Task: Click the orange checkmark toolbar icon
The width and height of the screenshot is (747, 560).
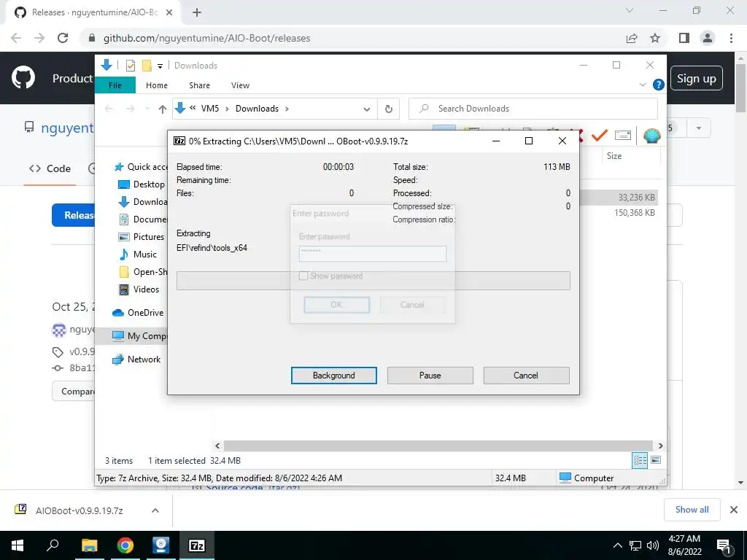Action: (x=600, y=136)
